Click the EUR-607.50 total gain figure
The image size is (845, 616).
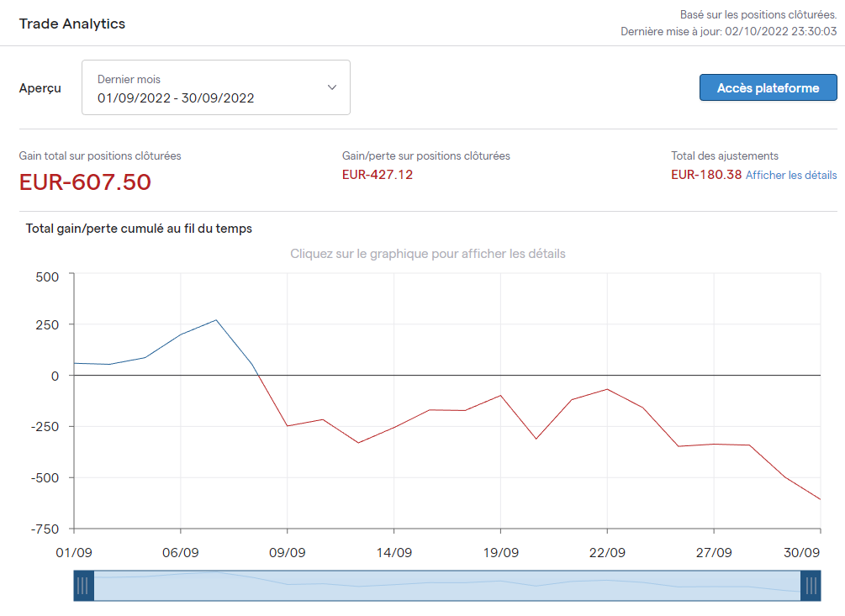pos(85,182)
